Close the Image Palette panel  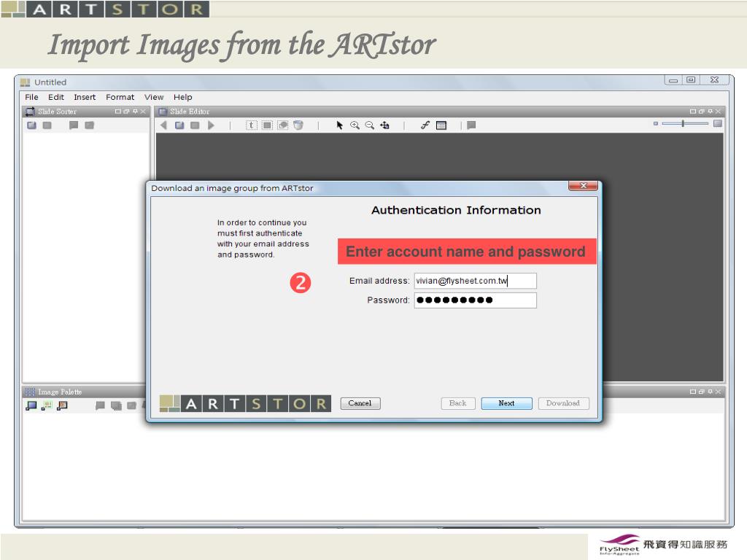pyautogui.click(x=718, y=392)
